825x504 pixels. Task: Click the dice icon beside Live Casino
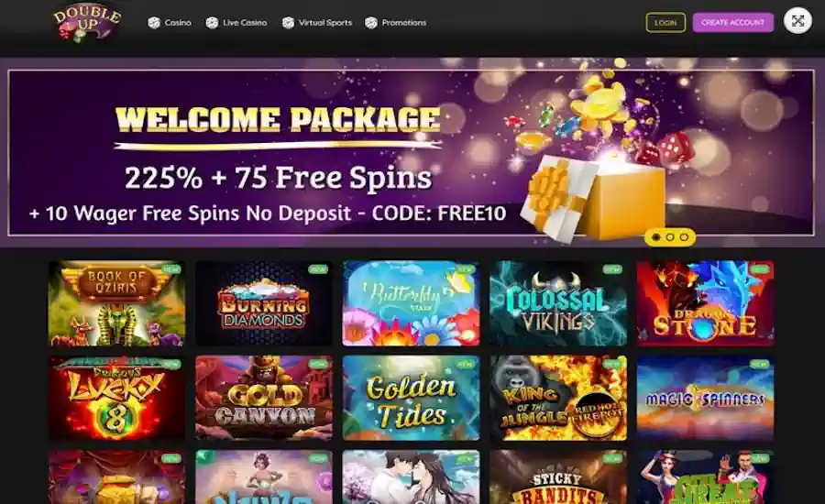click(x=212, y=23)
